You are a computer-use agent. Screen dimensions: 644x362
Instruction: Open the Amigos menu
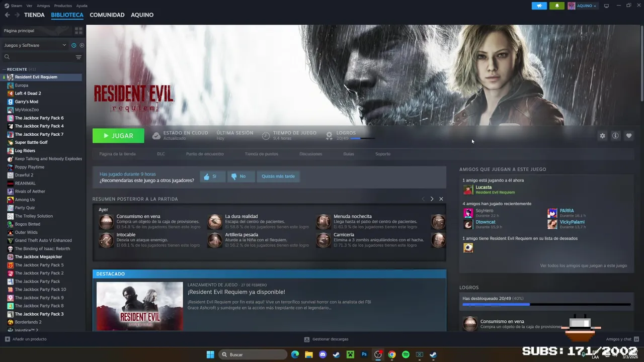coord(43,6)
